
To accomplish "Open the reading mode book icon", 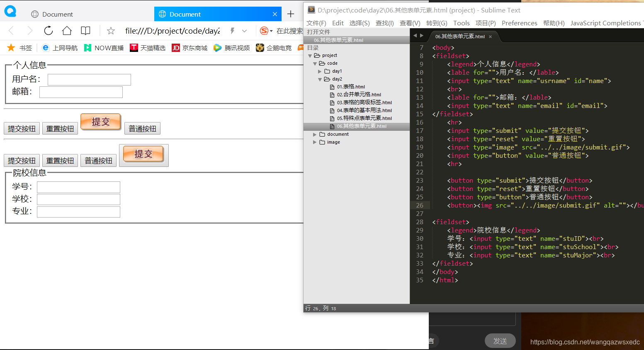I will pos(85,31).
